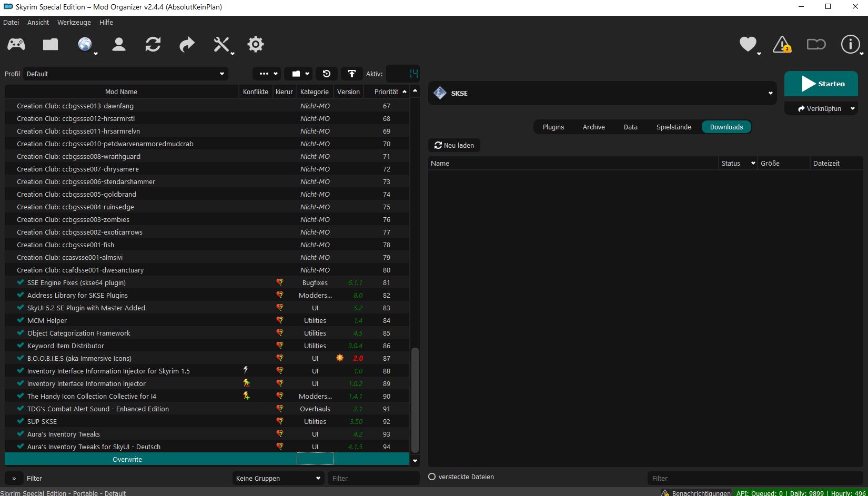Switch to the Spielstände tab

(673, 127)
